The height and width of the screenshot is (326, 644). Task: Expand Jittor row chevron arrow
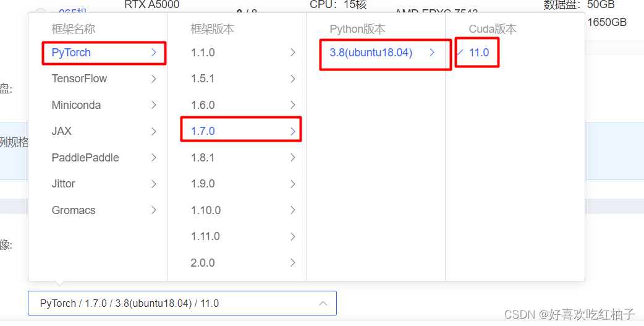click(154, 184)
